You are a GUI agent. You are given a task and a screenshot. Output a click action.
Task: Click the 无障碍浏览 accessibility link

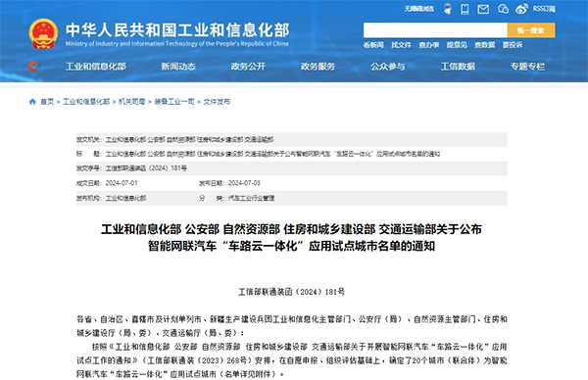coord(418,9)
